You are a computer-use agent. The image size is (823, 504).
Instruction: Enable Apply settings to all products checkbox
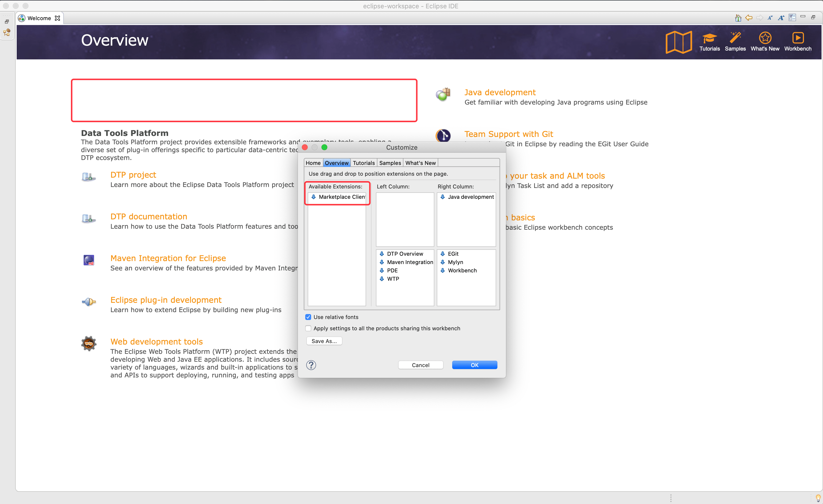(x=308, y=328)
